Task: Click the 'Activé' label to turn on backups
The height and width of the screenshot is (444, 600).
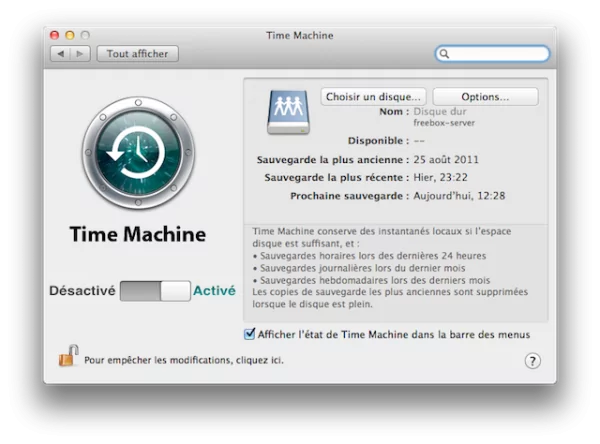Action: point(214,291)
